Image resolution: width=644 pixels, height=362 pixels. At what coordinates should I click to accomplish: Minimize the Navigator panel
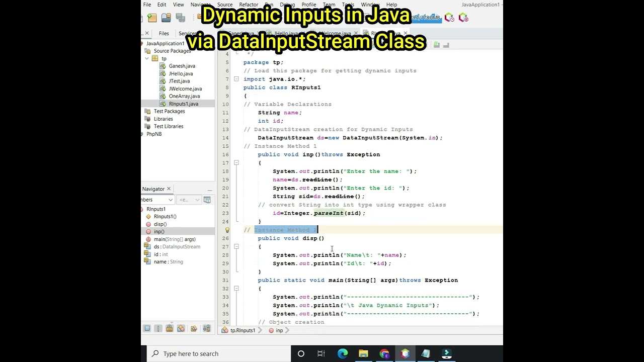[x=210, y=190]
